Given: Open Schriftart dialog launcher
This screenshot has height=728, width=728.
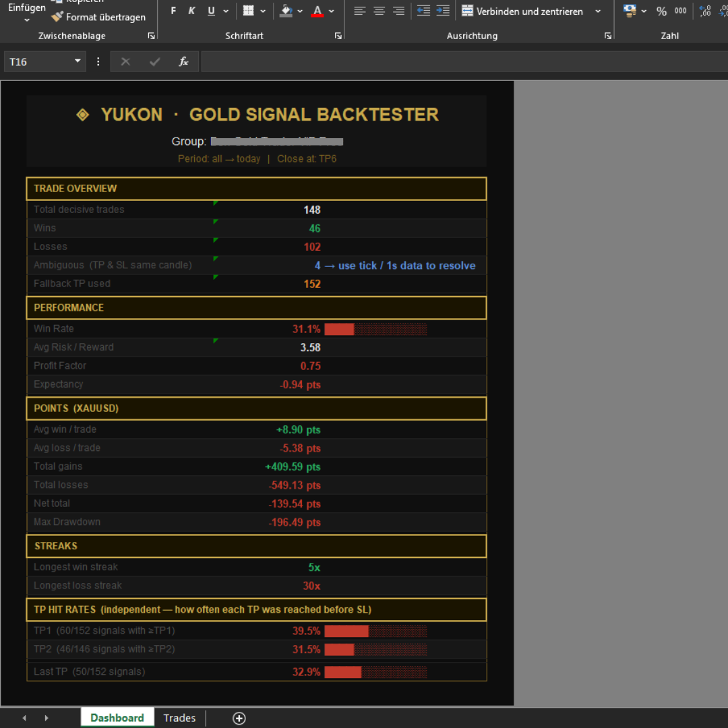Looking at the screenshot, I should [x=338, y=36].
